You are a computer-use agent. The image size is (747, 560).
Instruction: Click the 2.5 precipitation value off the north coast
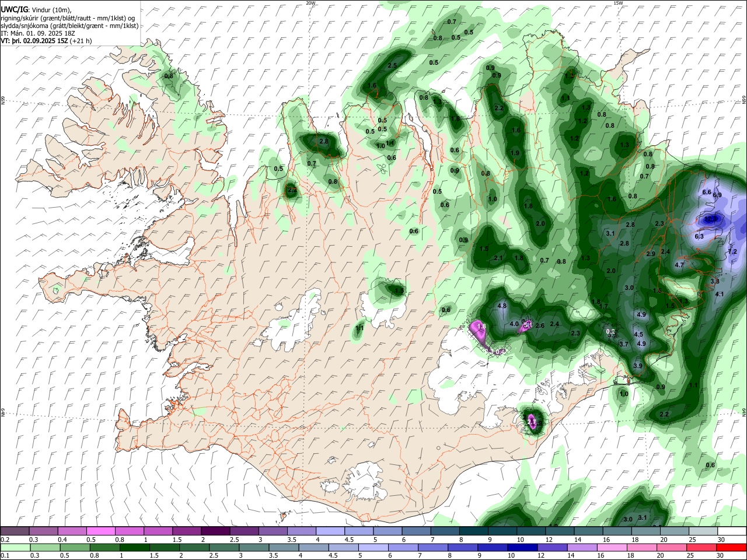(392, 66)
